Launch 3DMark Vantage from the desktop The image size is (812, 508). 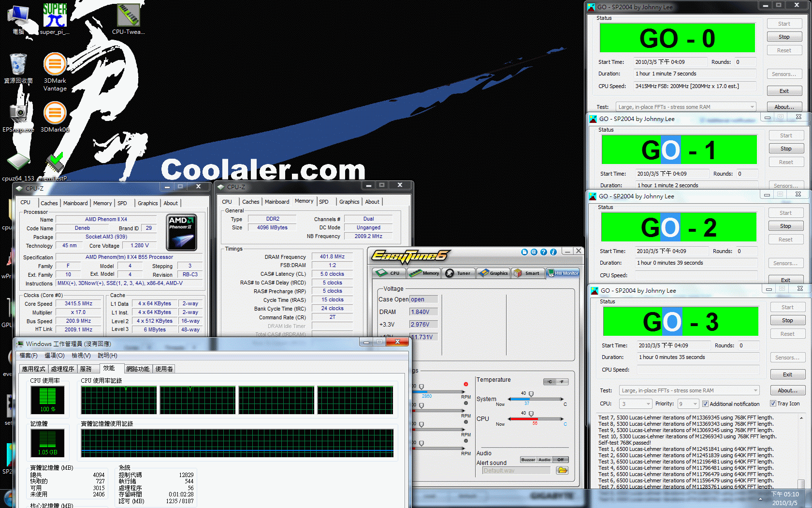click(x=55, y=72)
